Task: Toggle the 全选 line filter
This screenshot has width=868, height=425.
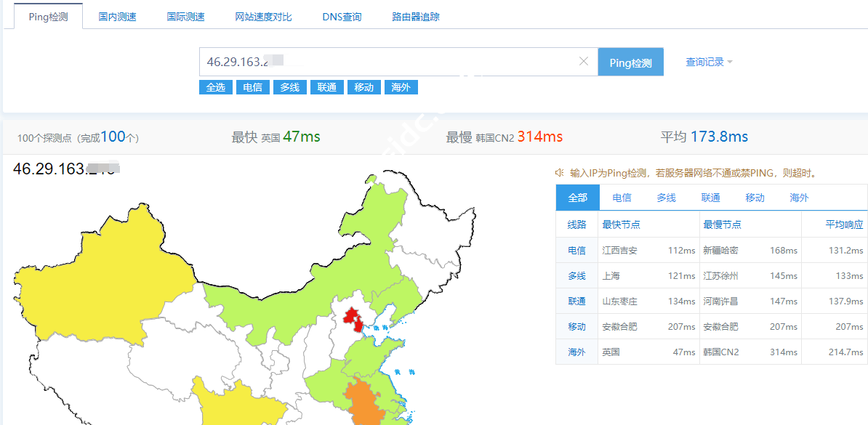Action: (x=215, y=86)
